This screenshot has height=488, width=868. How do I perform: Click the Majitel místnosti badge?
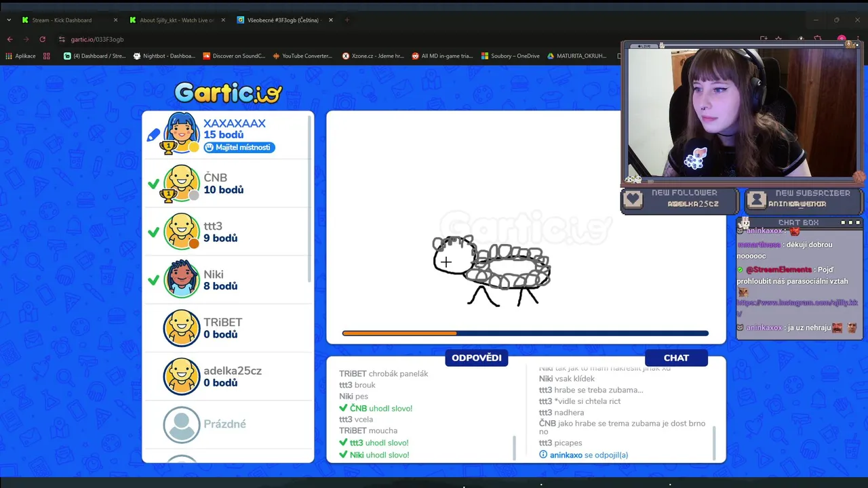(239, 147)
